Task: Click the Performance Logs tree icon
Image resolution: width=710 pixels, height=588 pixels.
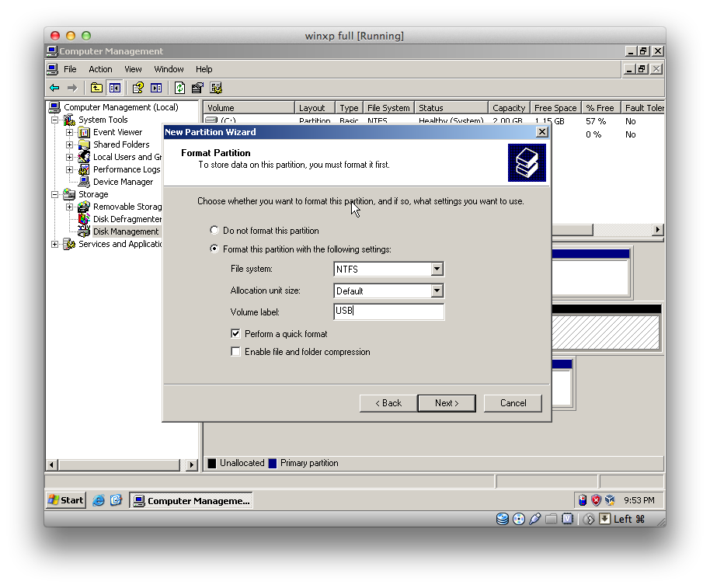Action: coord(84,169)
